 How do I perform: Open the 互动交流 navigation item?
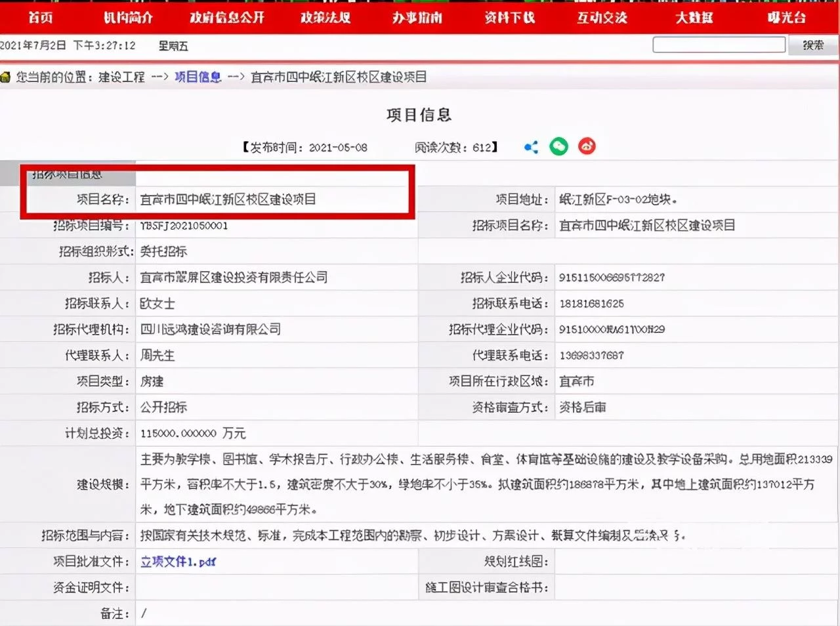coord(602,18)
